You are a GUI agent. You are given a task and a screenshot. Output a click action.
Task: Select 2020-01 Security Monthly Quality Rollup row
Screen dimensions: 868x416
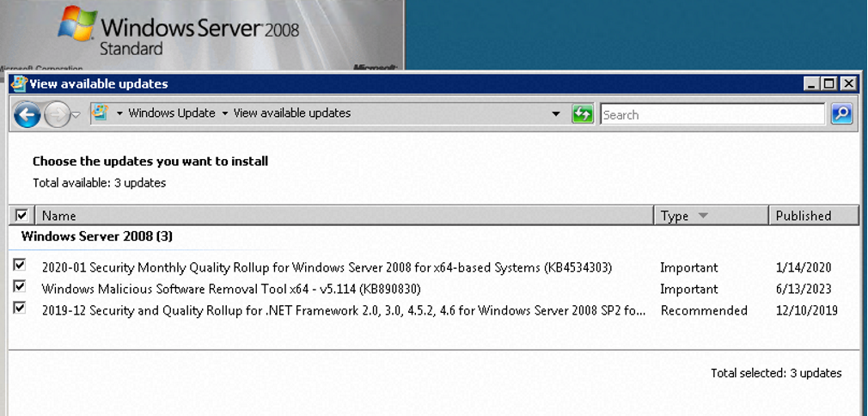327,267
